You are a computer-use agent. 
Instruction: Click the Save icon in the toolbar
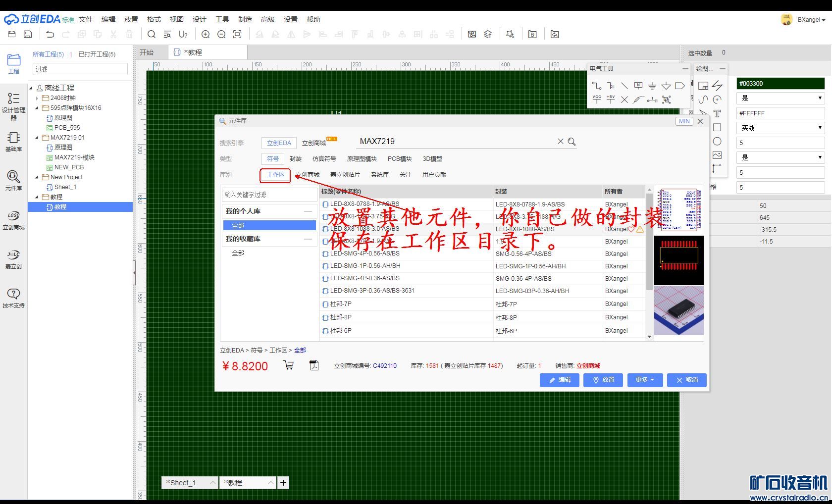coord(28,34)
